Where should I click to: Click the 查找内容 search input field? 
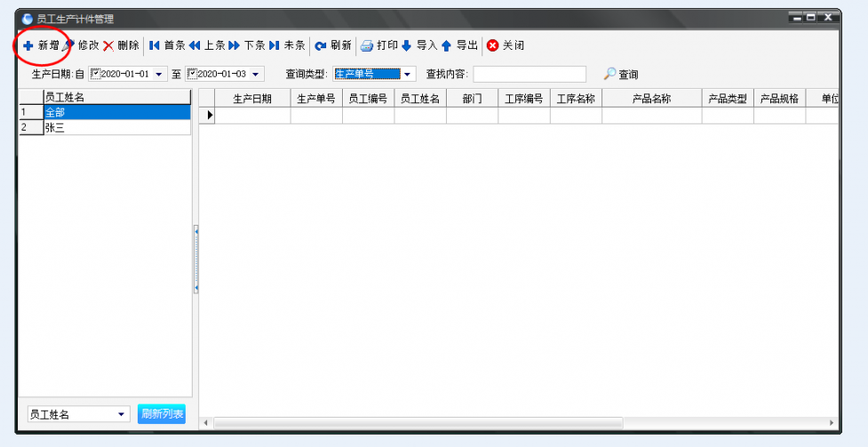tap(530, 74)
